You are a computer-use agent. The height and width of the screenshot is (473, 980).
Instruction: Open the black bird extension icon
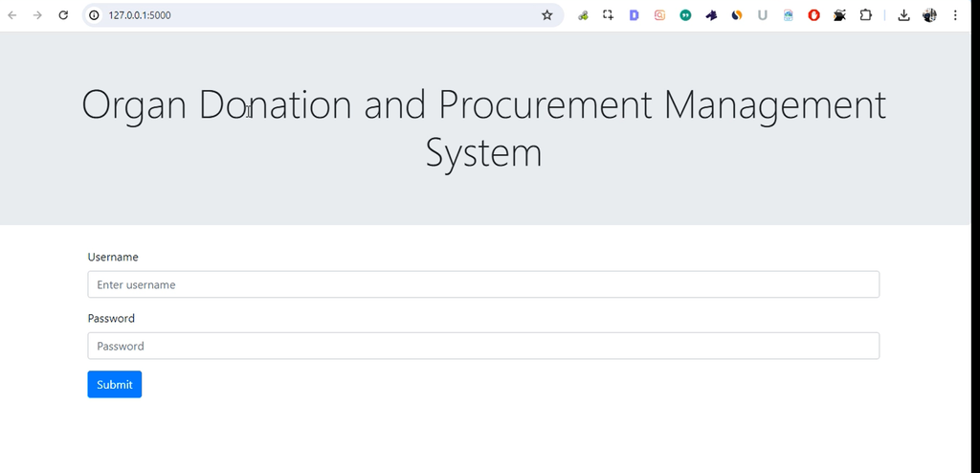pyautogui.click(x=839, y=15)
